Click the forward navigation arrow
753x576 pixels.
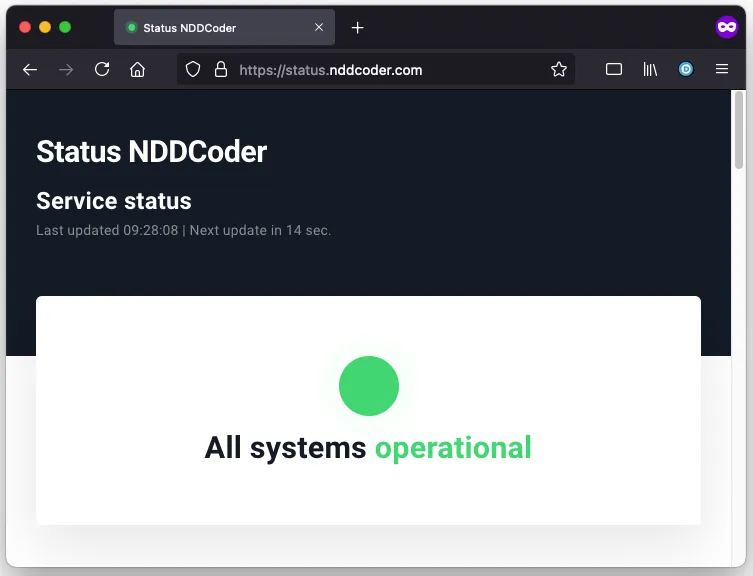click(66, 70)
